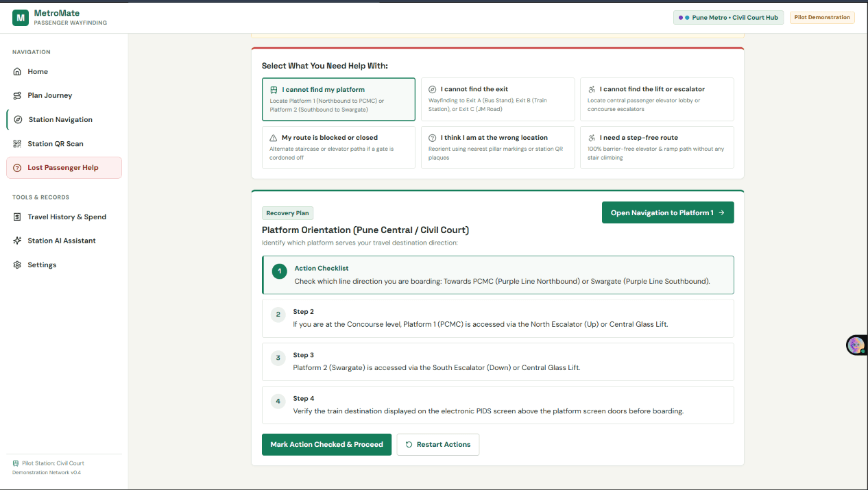Click Restart Actions button
This screenshot has width=868, height=490.
pos(438,444)
